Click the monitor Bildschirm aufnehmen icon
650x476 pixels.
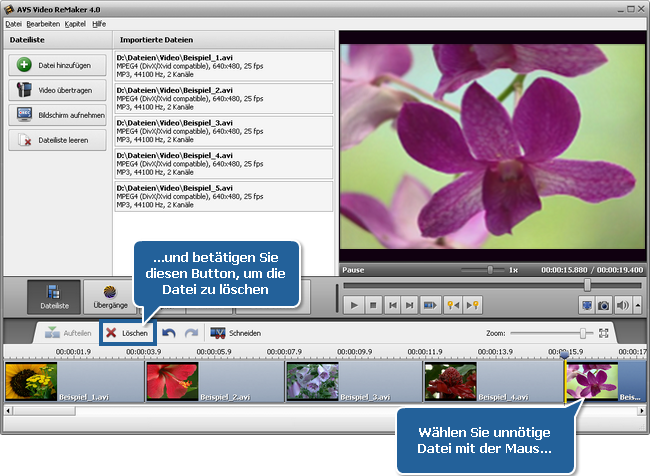click(24, 114)
